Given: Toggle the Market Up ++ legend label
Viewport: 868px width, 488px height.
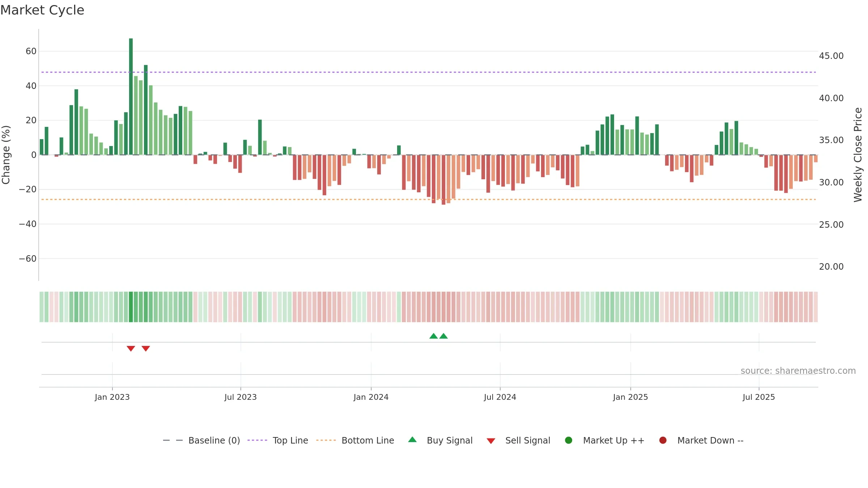Looking at the screenshot, I should 614,440.
